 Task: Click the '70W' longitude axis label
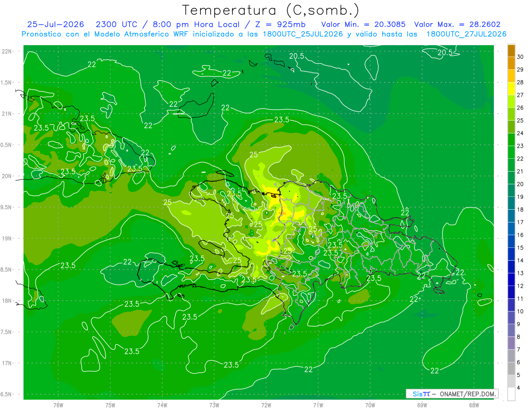370,405
